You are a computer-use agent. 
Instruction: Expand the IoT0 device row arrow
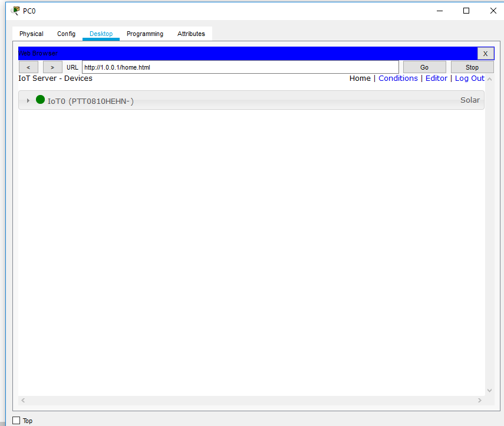(x=28, y=101)
